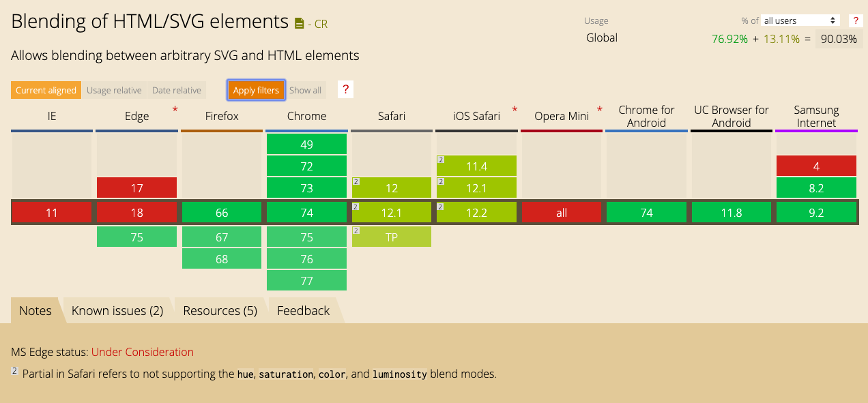The width and height of the screenshot is (868, 403).
Task: Click the spec document icon beside the title
Action: pyautogui.click(x=299, y=23)
